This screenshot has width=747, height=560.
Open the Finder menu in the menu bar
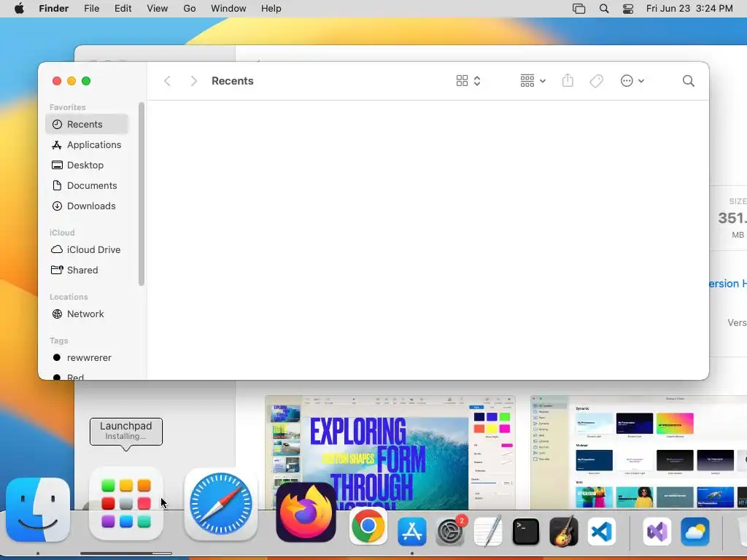(x=54, y=9)
